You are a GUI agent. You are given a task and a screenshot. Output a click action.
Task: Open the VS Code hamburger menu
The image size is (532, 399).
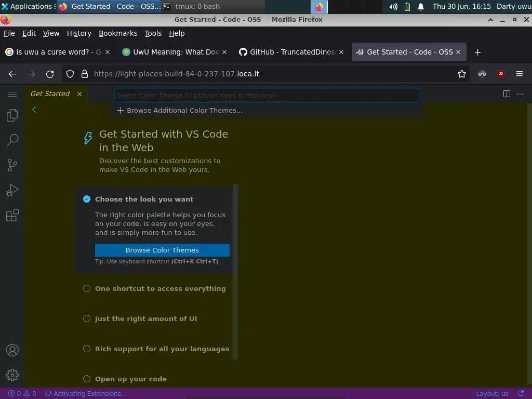12,94
